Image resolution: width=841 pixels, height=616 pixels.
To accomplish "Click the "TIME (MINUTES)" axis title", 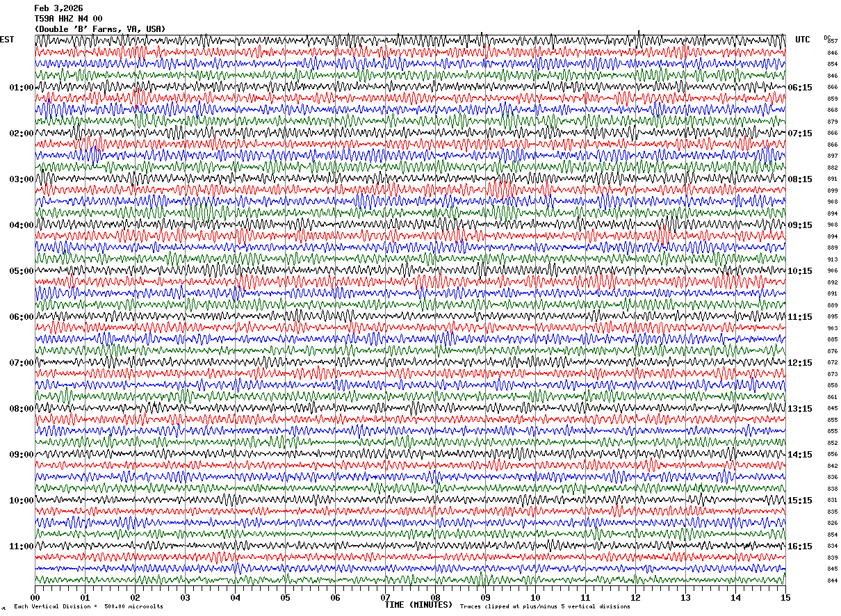I will coord(418,605).
